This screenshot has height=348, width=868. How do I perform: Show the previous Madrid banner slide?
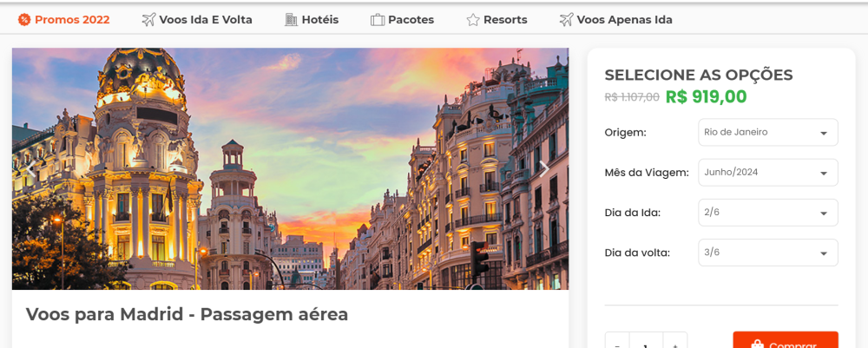(x=30, y=169)
